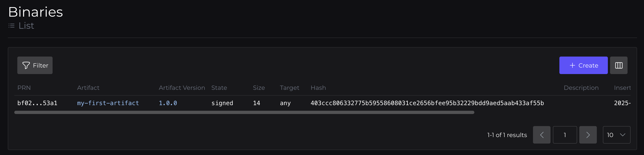Expand the page size dropdown showing 10
The width and height of the screenshot is (644, 155).
tap(616, 135)
